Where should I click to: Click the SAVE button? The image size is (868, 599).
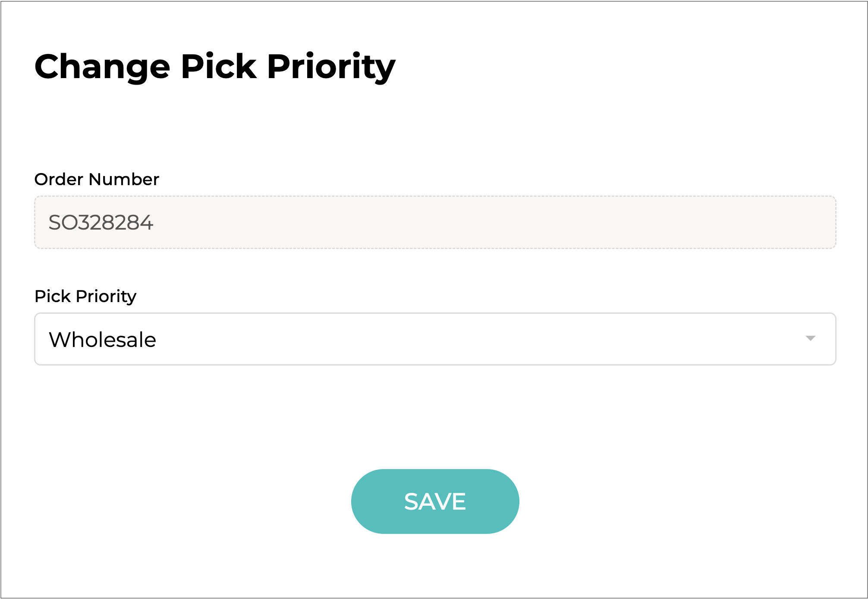click(x=435, y=501)
